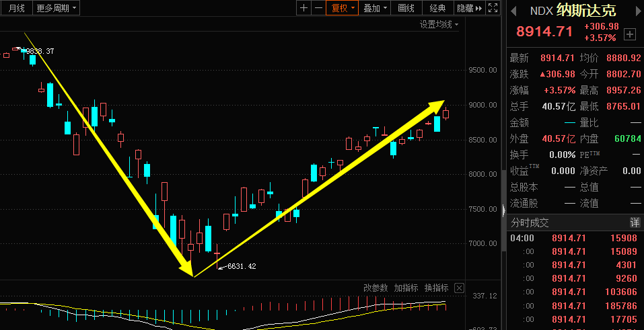The image size is (644, 330).
Task: Collapse the right-side quote panel handle
Action: pyautogui.click(x=504, y=210)
